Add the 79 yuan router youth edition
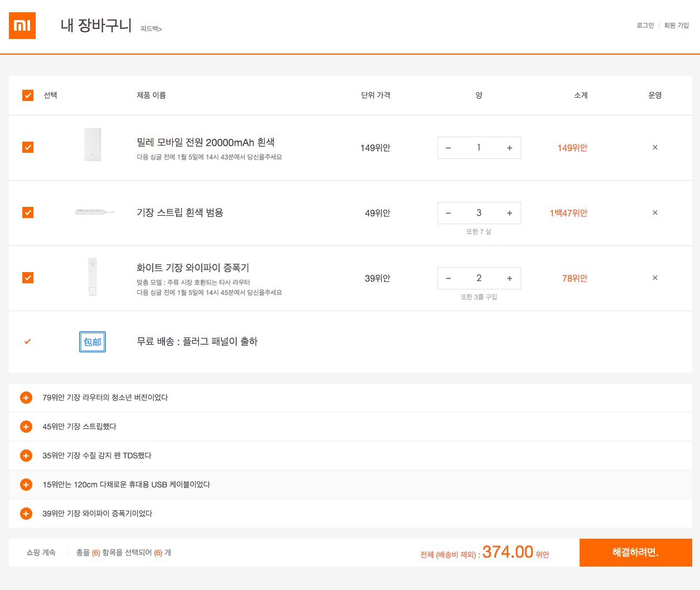 point(26,398)
